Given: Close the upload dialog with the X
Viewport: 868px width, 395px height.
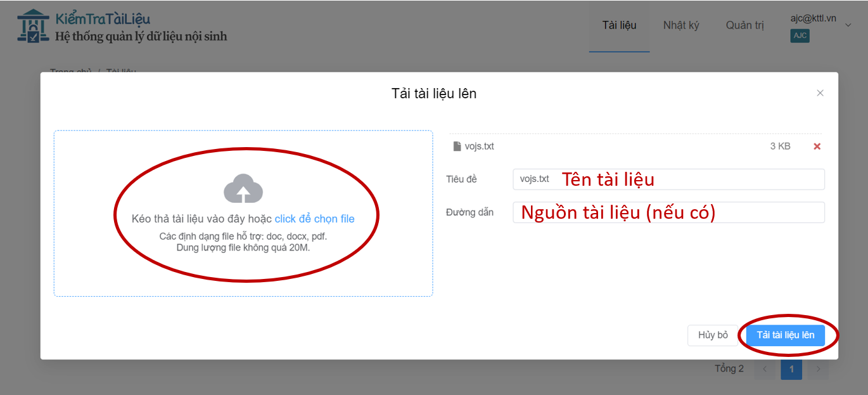Looking at the screenshot, I should [x=820, y=93].
